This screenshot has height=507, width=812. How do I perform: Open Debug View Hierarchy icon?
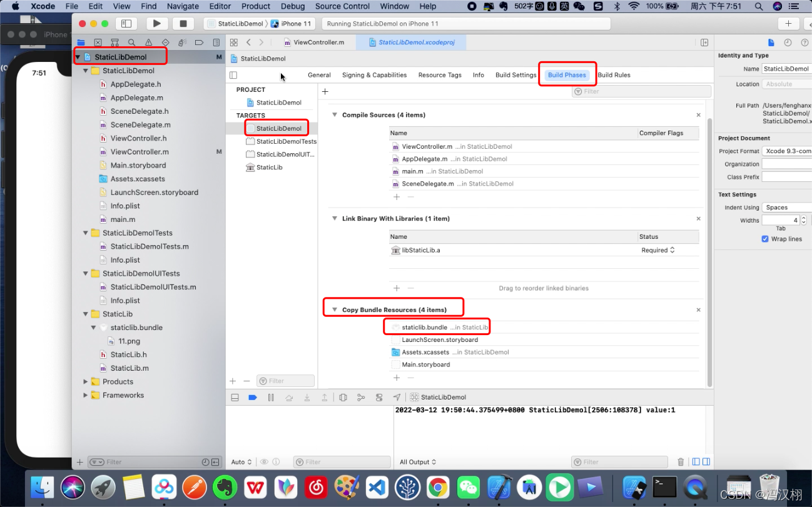point(343,397)
